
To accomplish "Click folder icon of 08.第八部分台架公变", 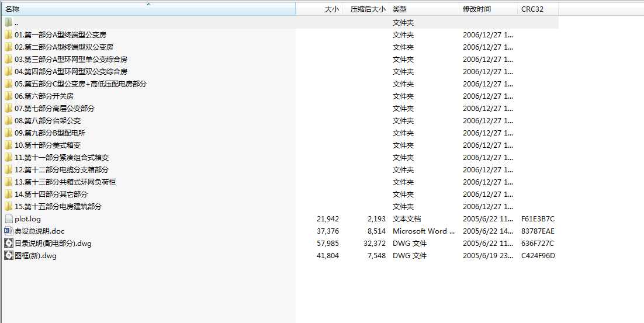I will pyautogui.click(x=8, y=121).
